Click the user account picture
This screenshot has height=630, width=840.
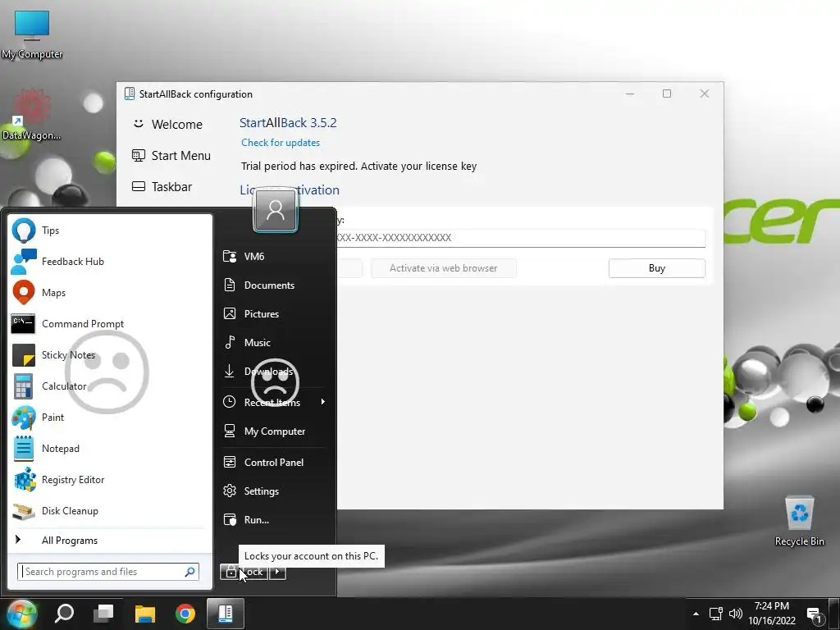click(x=276, y=210)
